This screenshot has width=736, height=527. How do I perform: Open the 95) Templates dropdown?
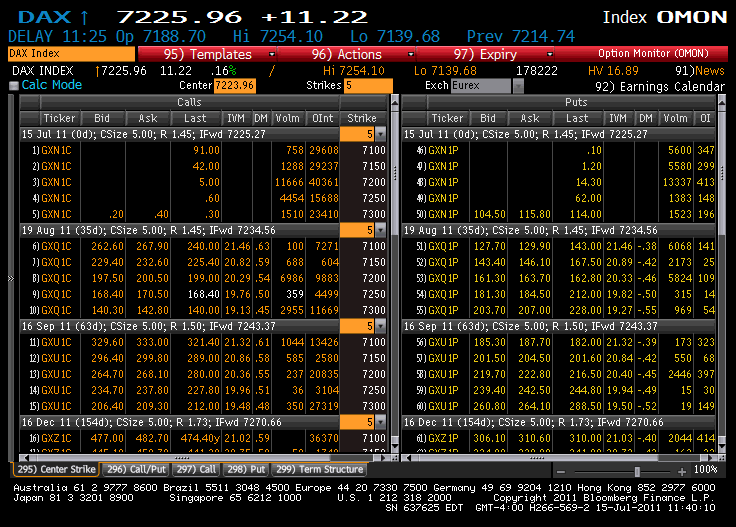coord(207,54)
